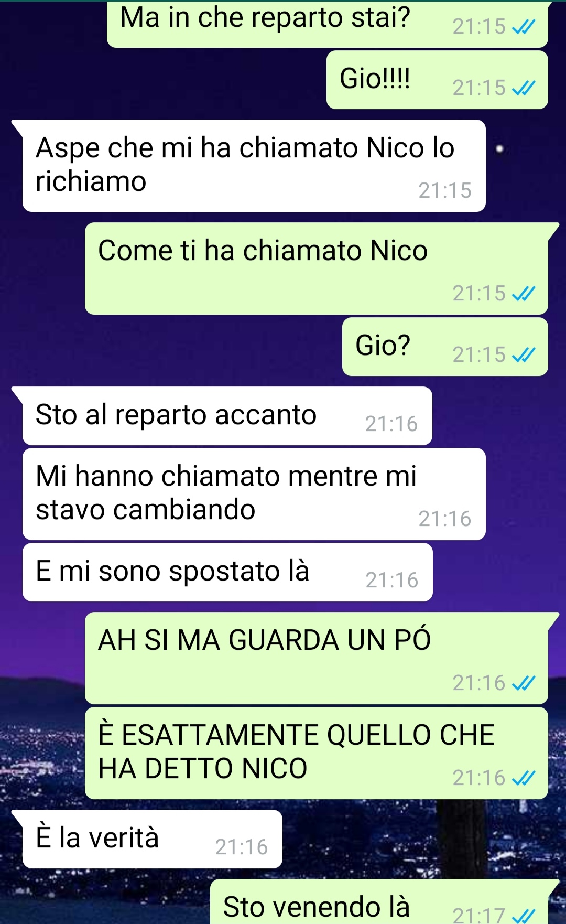Viewport: 566px width, 924px height.
Task: Tap the 21:16 timestamp on 'È la verità'
Action: click(x=241, y=847)
